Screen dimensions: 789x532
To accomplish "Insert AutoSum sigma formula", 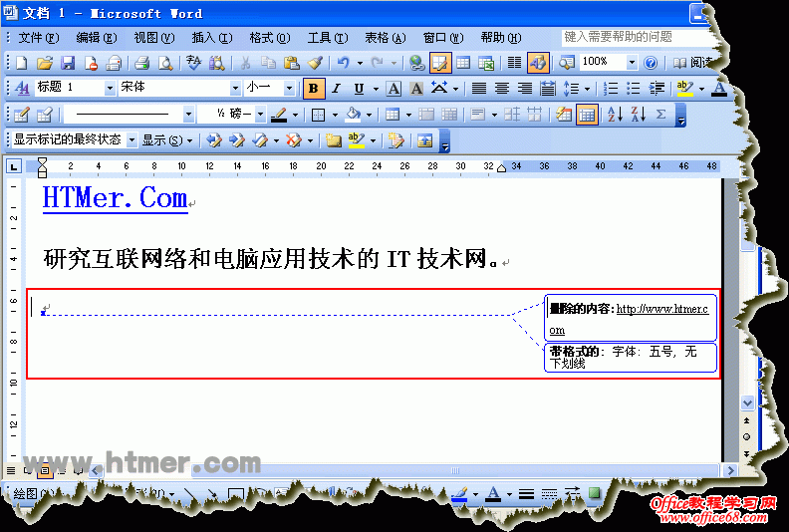I will click(x=661, y=115).
